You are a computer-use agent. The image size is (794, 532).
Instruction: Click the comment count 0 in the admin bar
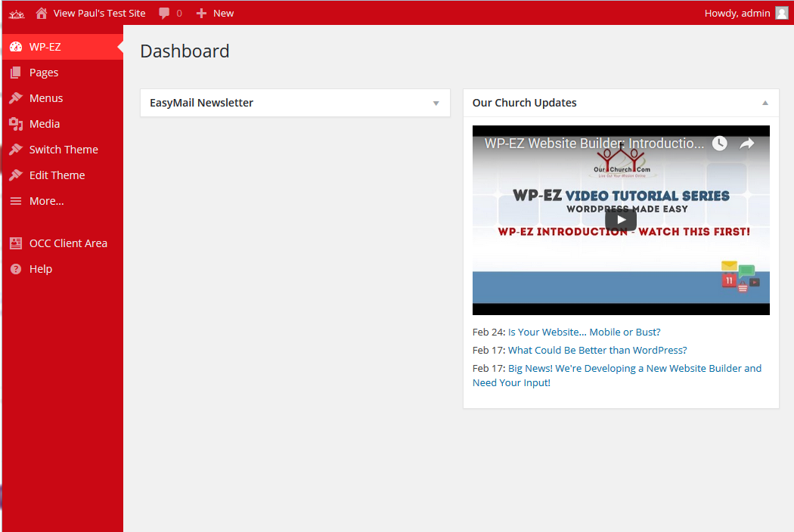click(x=179, y=13)
